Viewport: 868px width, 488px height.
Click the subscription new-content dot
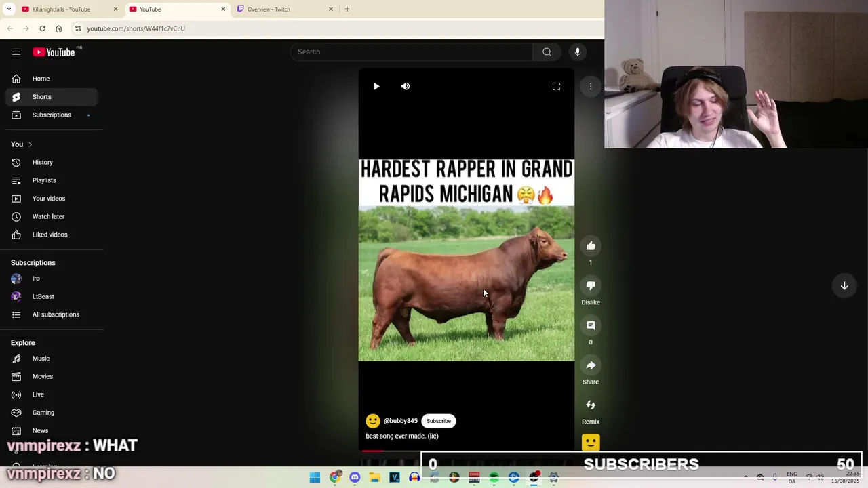[88, 115]
